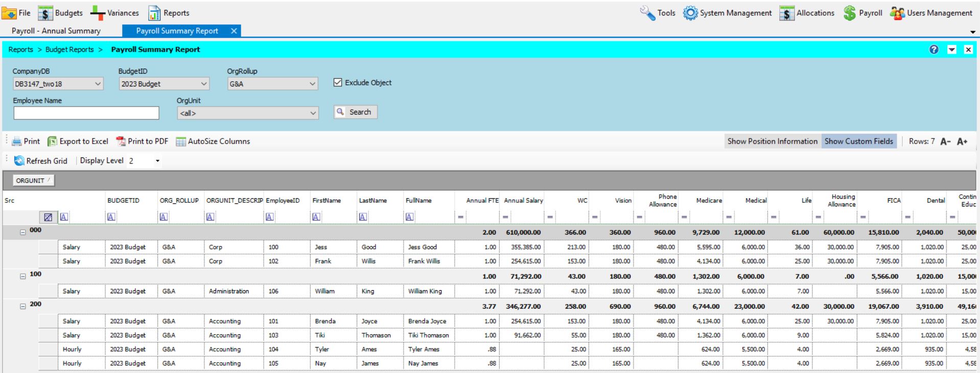Click the ORGUNIT grouping chip
Image resolution: width=980 pixels, height=373 pixels.
(x=34, y=180)
